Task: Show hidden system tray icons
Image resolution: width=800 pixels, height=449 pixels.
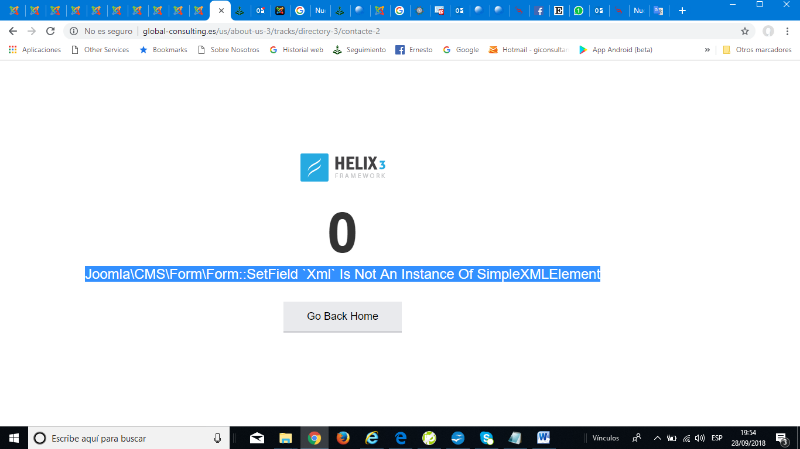Action: coord(657,438)
